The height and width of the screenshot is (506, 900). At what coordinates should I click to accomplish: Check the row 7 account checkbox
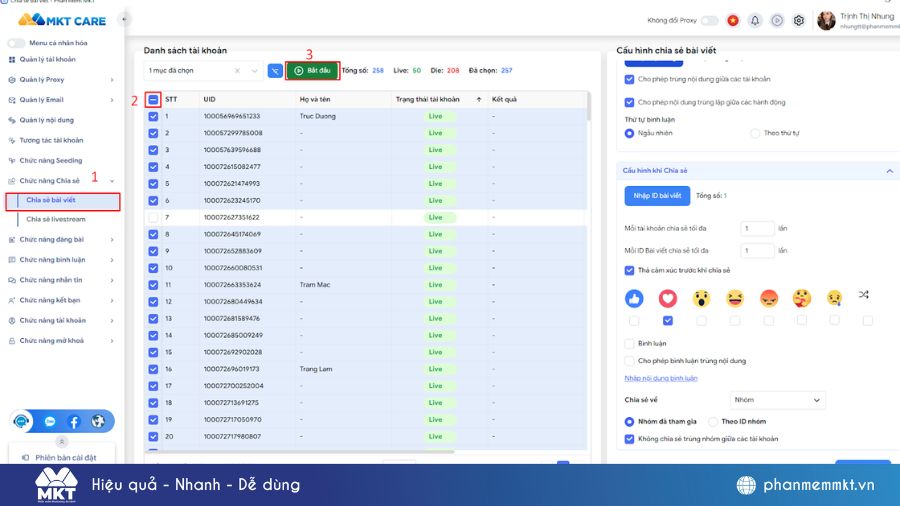point(153,217)
